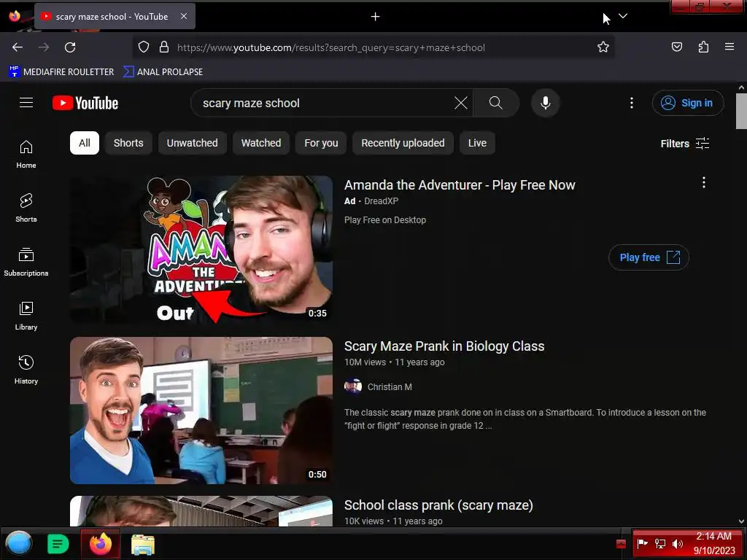Open the Firefox application menu

coord(729,47)
